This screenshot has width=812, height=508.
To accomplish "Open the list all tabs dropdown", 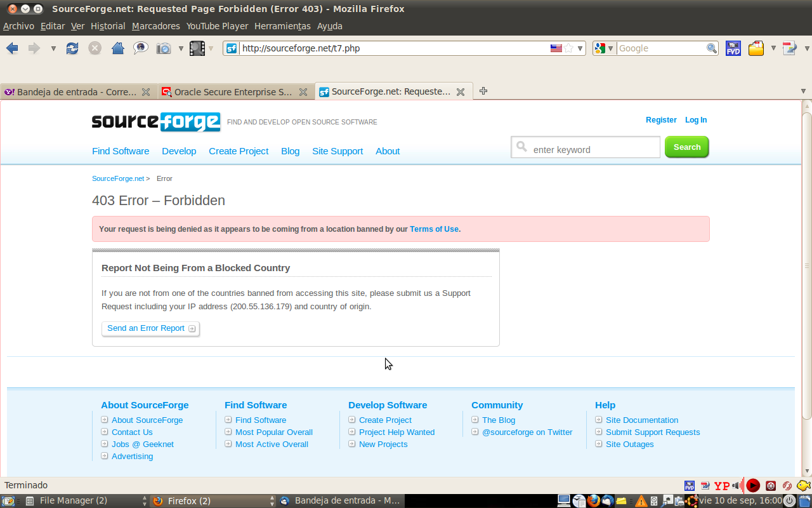I will (x=803, y=91).
